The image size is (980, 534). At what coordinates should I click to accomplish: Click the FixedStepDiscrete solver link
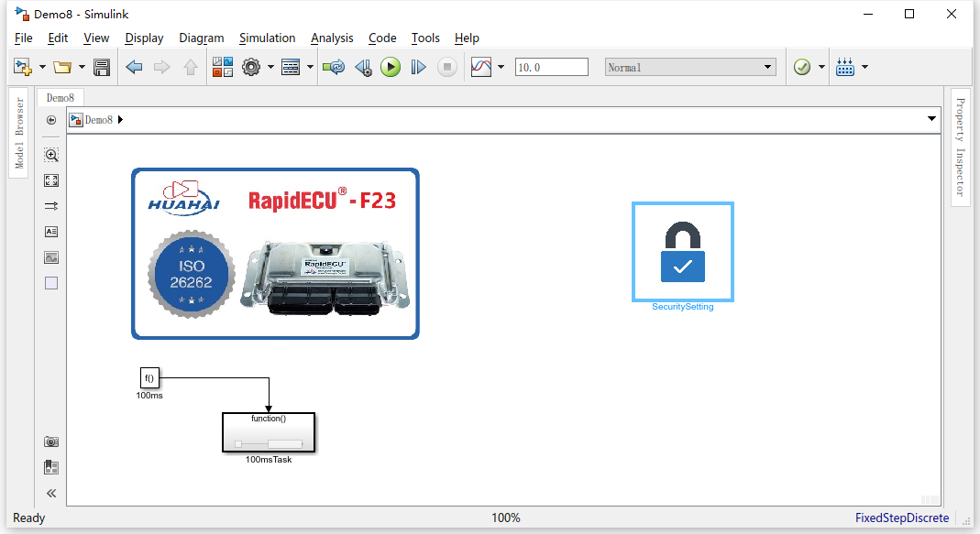point(902,518)
